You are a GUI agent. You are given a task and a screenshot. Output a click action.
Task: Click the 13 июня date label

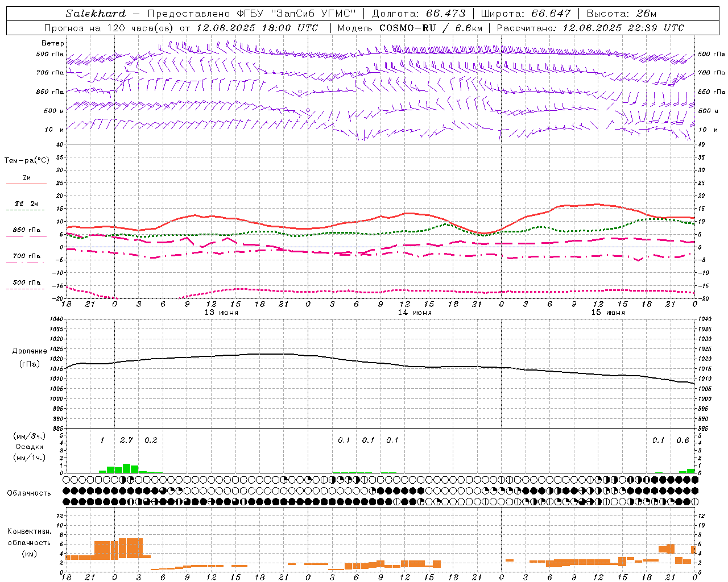pyautogui.click(x=221, y=313)
